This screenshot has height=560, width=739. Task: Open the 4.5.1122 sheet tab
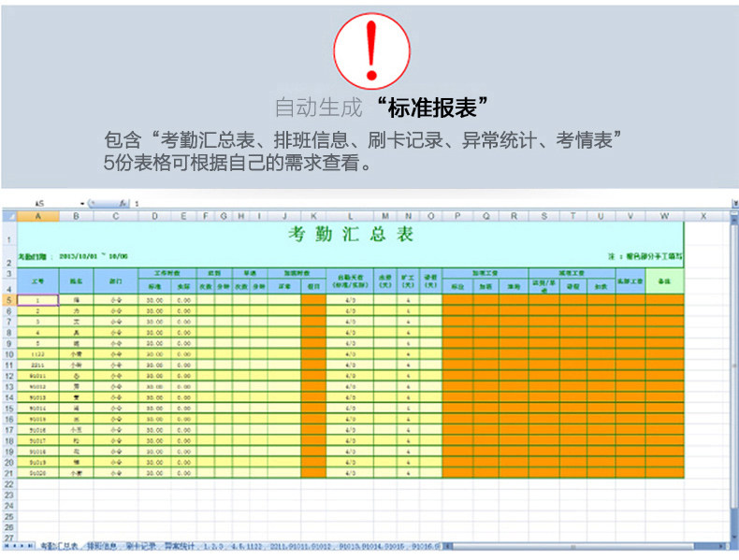[246, 546]
